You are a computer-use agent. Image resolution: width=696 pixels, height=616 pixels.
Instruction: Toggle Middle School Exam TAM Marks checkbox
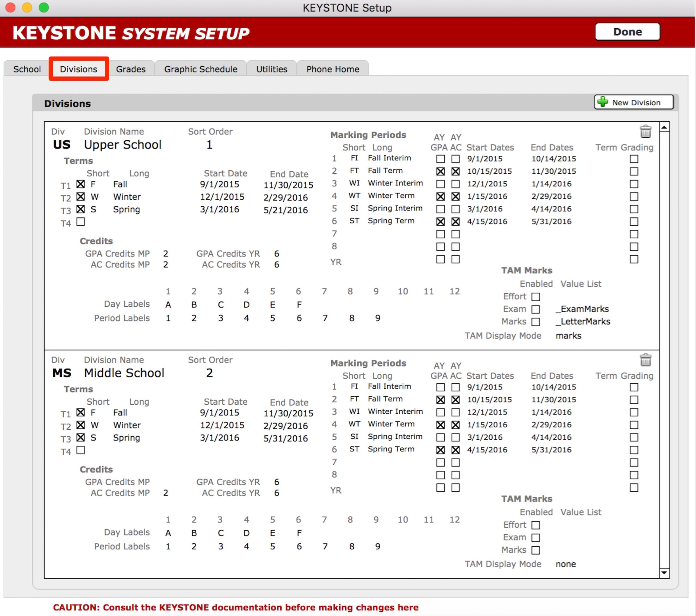(x=536, y=538)
